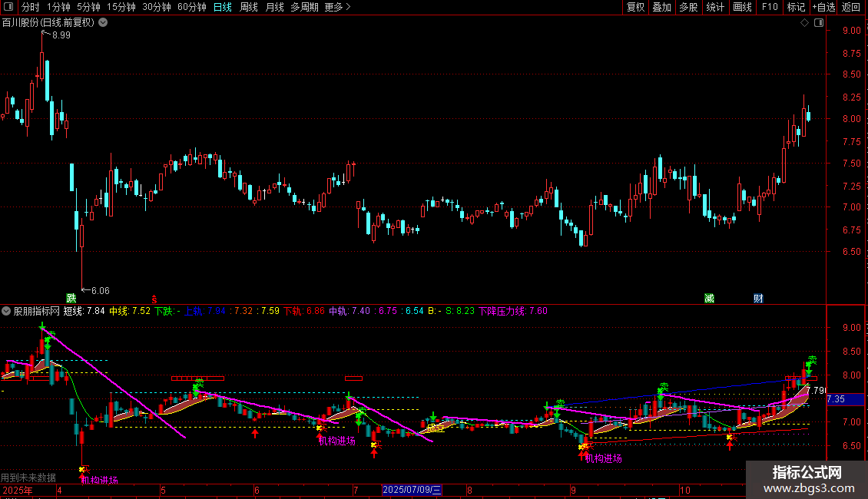Screen dimensions: 868x499
Task: Toggle the left sidebar panel icon
Action: click(8, 7)
